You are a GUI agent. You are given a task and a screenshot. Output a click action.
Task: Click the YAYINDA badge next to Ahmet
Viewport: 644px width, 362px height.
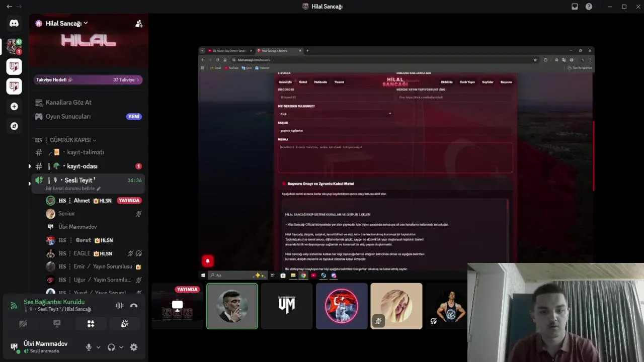pyautogui.click(x=129, y=201)
